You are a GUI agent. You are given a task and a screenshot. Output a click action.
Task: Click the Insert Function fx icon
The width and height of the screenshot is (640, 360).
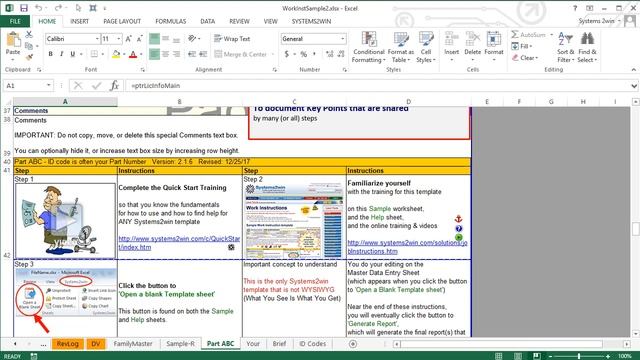(115, 86)
